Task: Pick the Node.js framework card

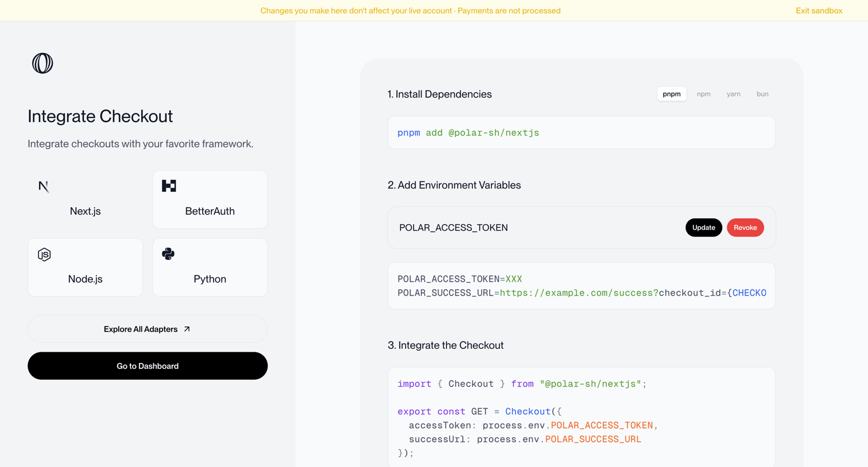Action: click(85, 267)
